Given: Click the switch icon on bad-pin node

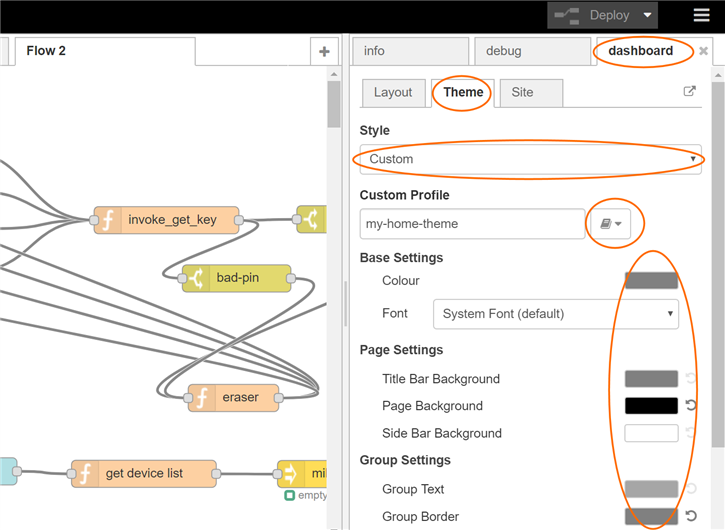Looking at the screenshot, I should pos(196,278).
